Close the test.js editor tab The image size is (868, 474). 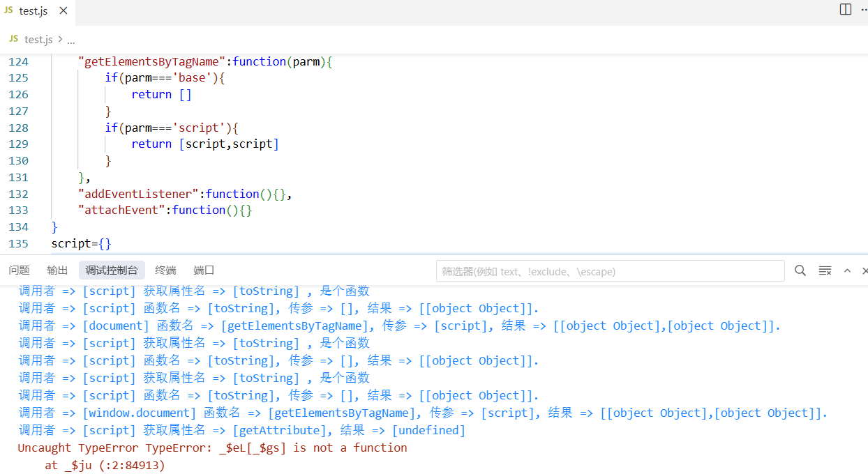[63, 11]
